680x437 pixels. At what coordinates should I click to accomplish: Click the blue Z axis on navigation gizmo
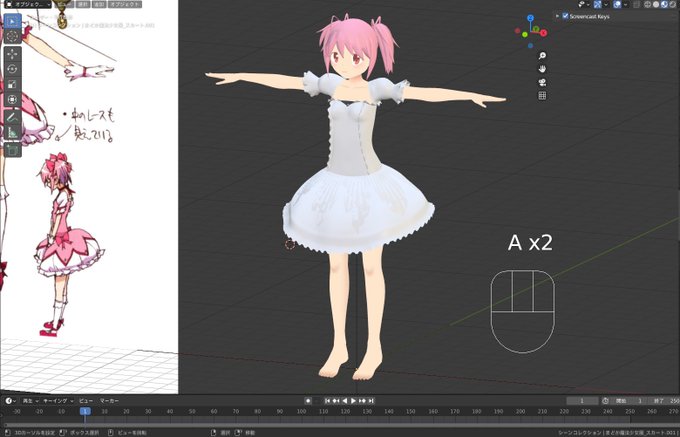[x=530, y=18]
